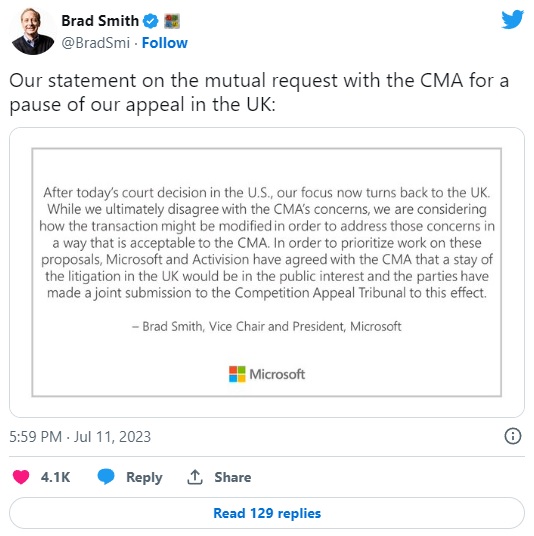Click the Brad Smith signature line in statement
Image resolution: width=534 pixels, height=536 pixels.
pos(267,326)
